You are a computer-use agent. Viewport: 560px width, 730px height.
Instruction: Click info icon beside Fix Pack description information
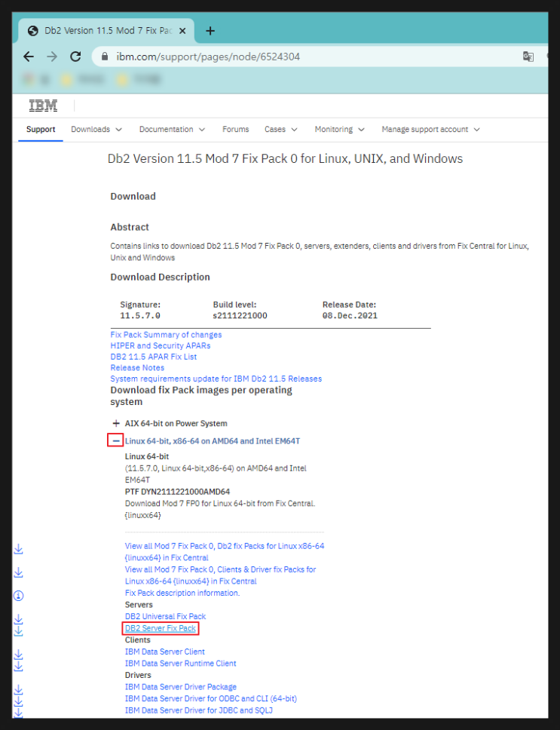18,596
